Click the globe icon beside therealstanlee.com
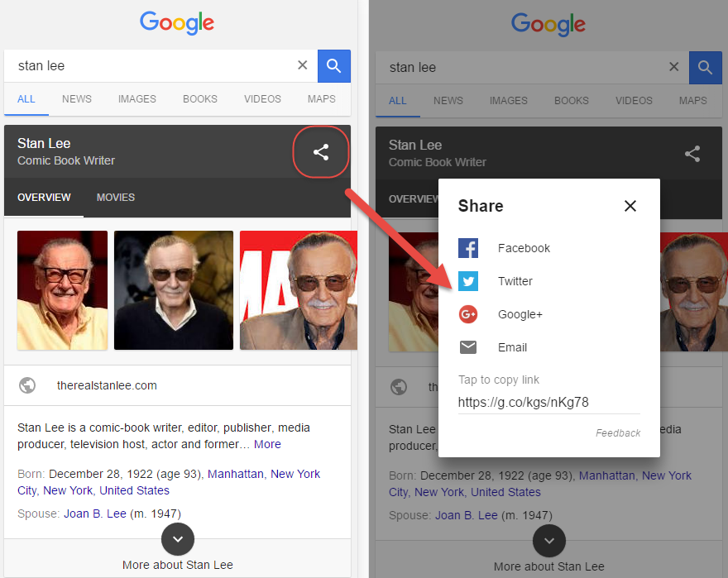Image resolution: width=728 pixels, height=578 pixels. tap(27, 385)
